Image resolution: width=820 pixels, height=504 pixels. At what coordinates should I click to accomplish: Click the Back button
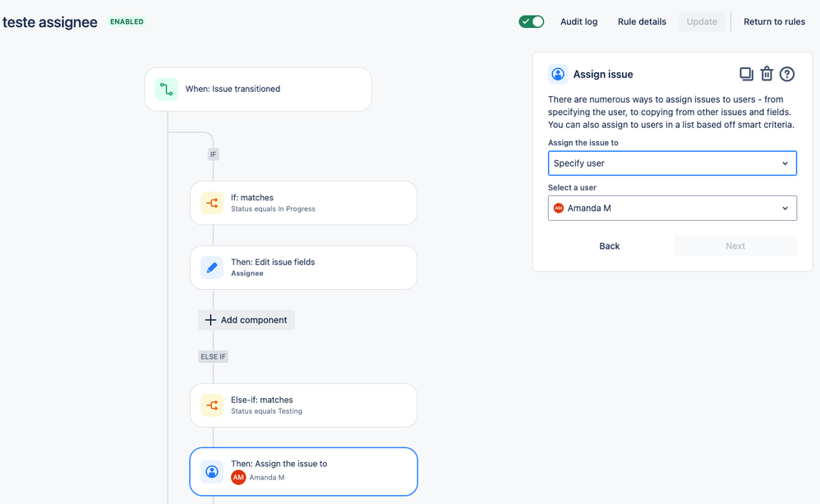(x=609, y=246)
